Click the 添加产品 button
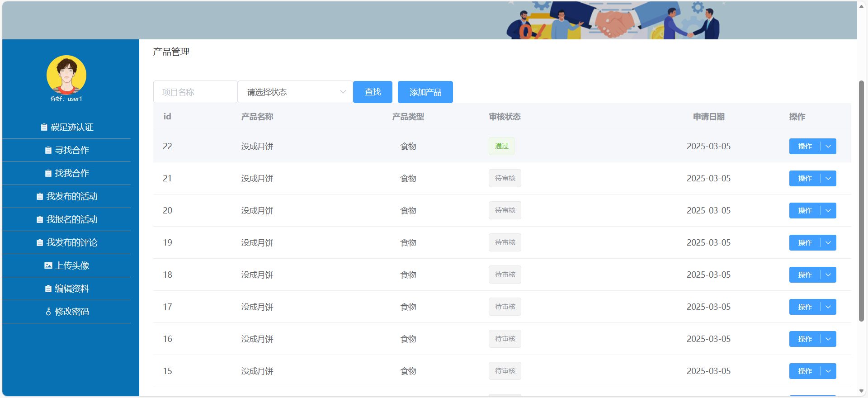This screenshot has width=868, height=398. (425, 92)
